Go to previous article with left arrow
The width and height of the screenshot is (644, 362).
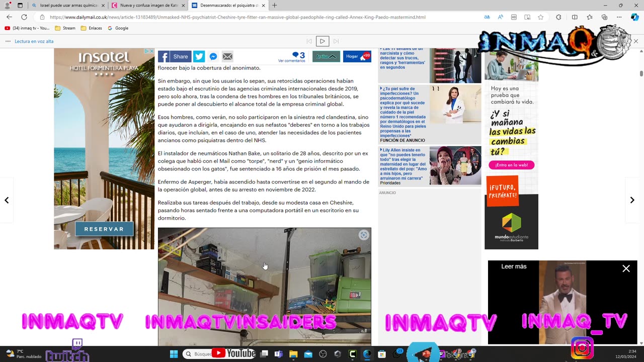(7, 200)
